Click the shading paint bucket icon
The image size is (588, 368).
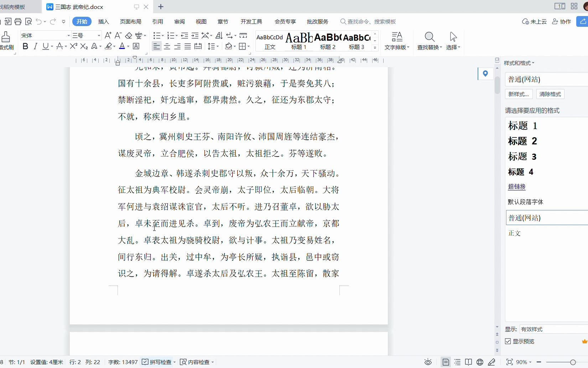coord(228,46)
